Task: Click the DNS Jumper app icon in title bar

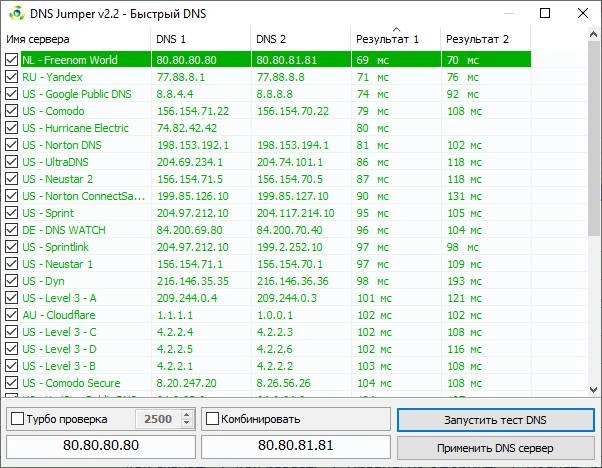Action: click(16, 14)
